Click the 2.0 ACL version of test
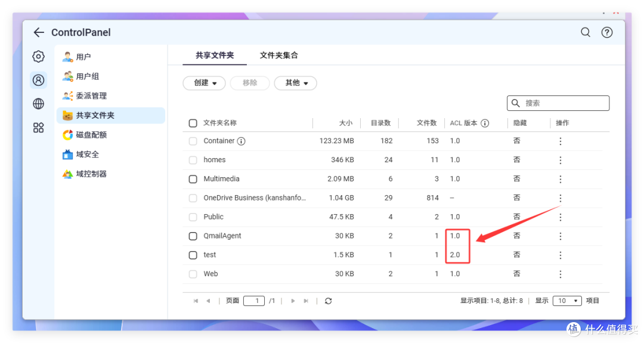The image size is (644, 343). [x=454, y=255]
